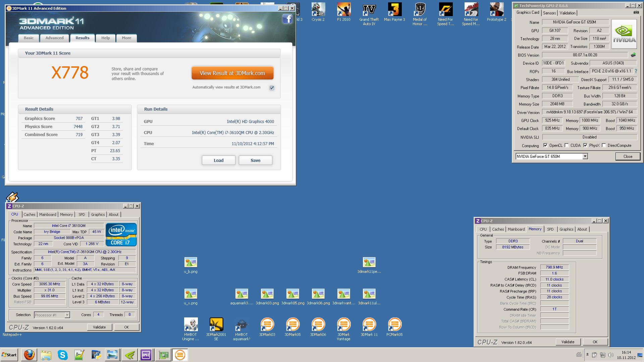Select 3dmark06.png desktop file
644x362 pixels.
318,297
